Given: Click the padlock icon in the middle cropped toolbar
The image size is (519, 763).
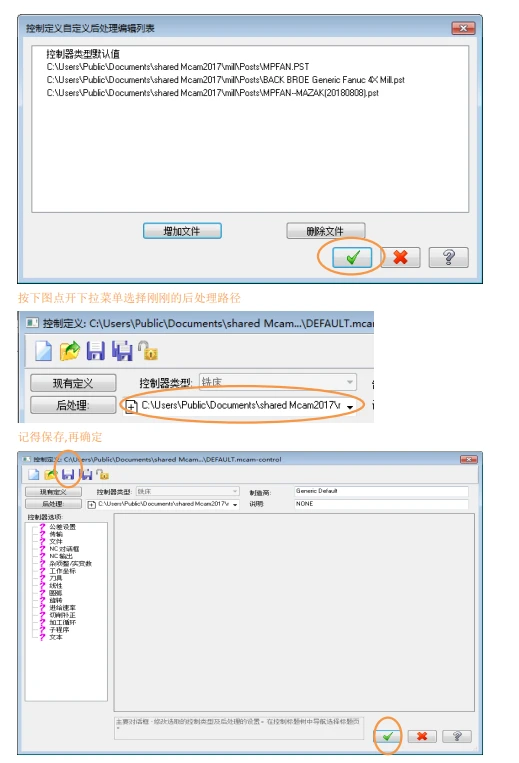Looking at the screenshot, I should tap(148, 350).
